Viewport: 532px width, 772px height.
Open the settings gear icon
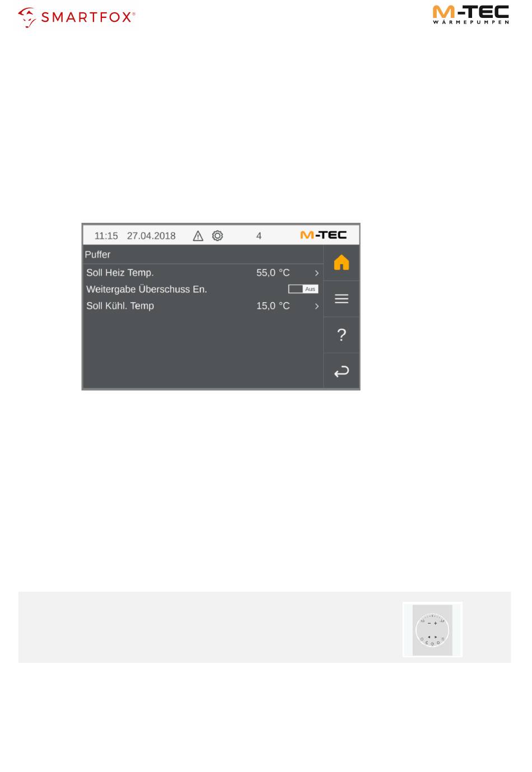point(217,236)
